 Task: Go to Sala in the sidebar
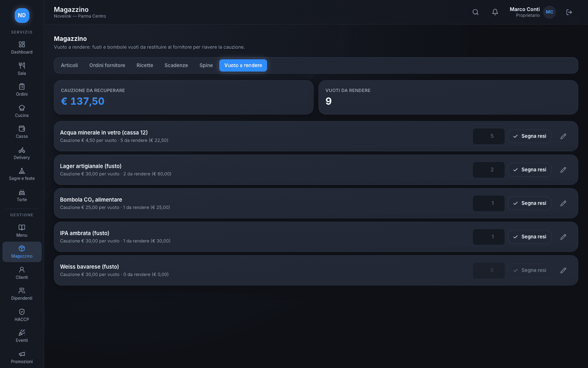[22, 69]
